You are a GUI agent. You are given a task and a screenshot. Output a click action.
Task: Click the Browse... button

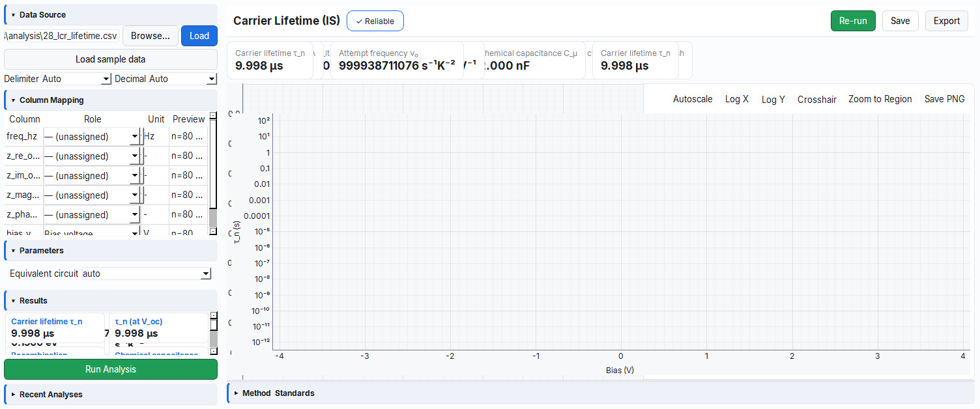click(151, 36)
